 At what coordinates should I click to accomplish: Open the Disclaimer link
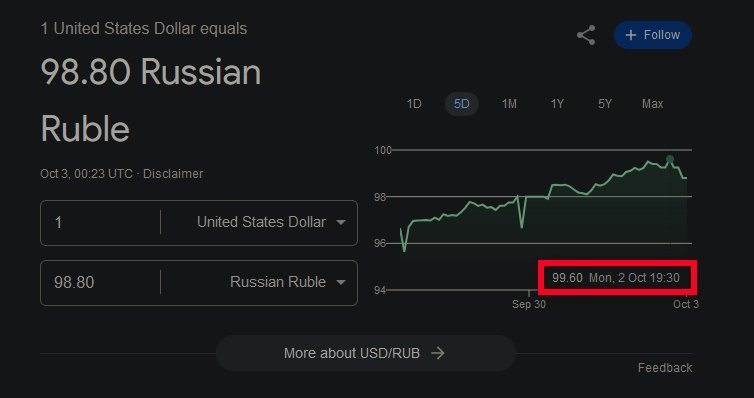pyautogui.click(x=173, y=174)
